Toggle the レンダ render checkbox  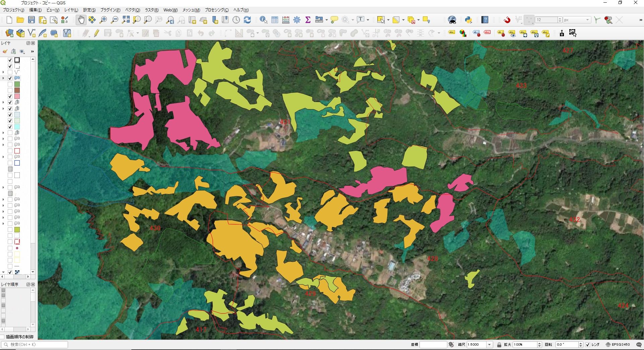click(x=588, y=345)
